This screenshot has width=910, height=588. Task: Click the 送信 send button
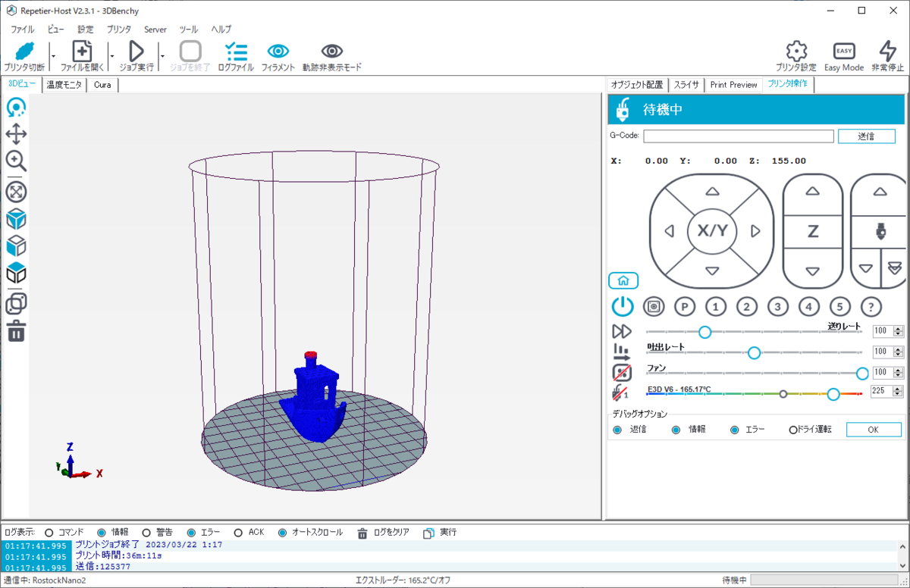pyautogui.click(x=865, y=136)
